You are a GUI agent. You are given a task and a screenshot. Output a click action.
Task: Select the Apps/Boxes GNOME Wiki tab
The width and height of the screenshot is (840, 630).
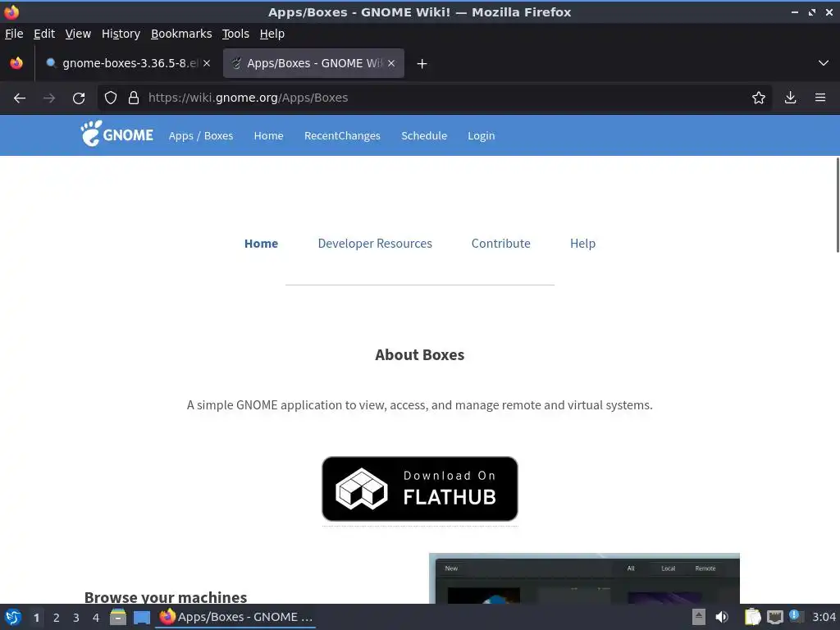click(x=313, y=63)
